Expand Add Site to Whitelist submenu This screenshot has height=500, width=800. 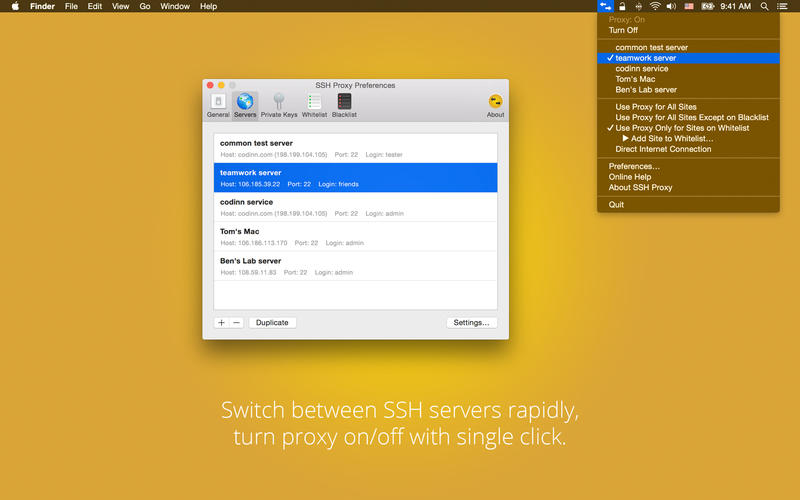(672, 138)
